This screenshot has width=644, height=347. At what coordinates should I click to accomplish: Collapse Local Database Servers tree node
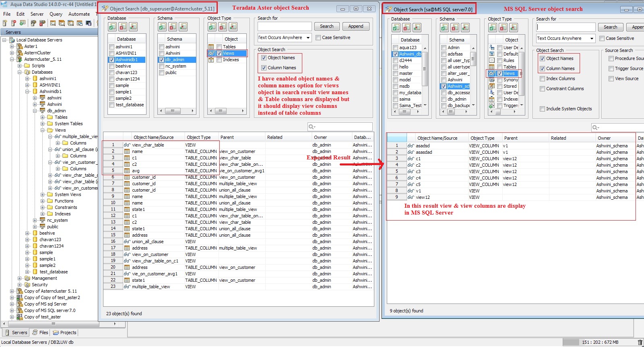[x=4, y=40]
